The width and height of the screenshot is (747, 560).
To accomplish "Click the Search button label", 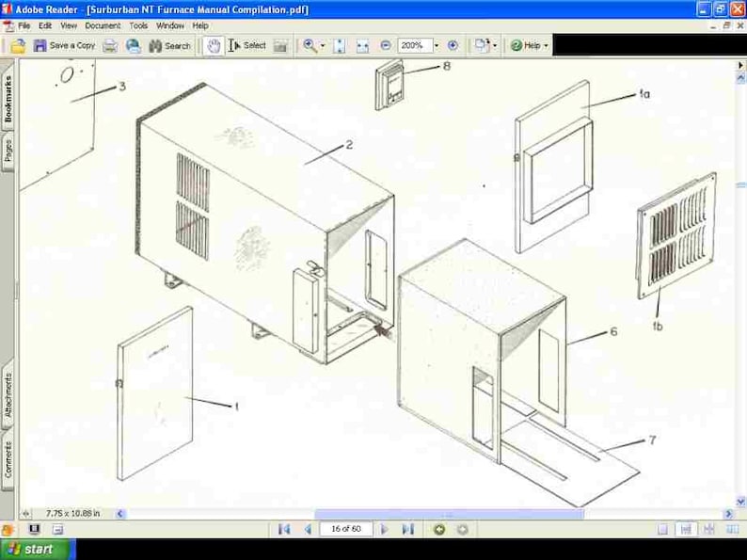I will coord(177,46).
